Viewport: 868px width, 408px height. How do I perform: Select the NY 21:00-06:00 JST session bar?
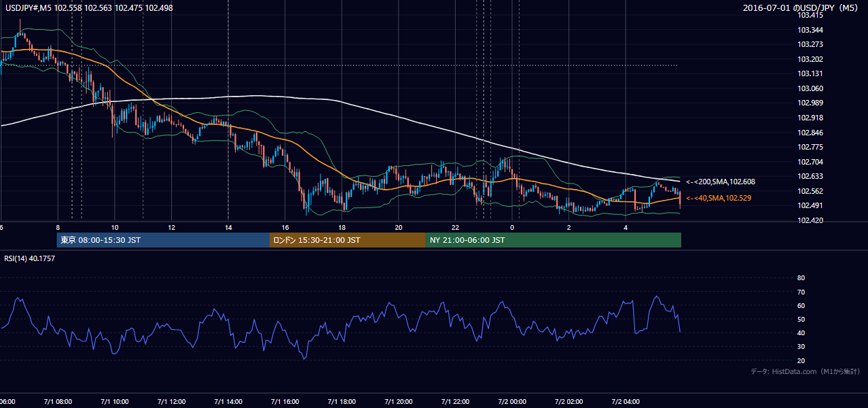pos(554,240)
